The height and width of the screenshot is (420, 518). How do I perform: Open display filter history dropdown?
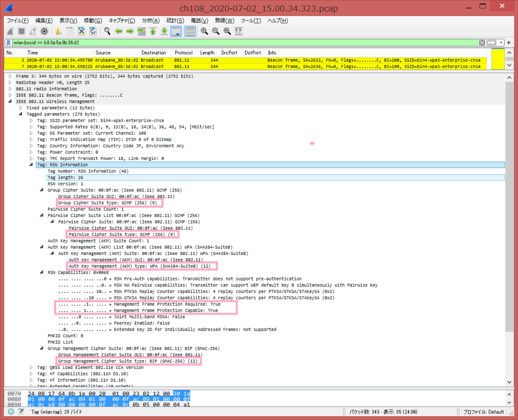[x=501, y=43]
